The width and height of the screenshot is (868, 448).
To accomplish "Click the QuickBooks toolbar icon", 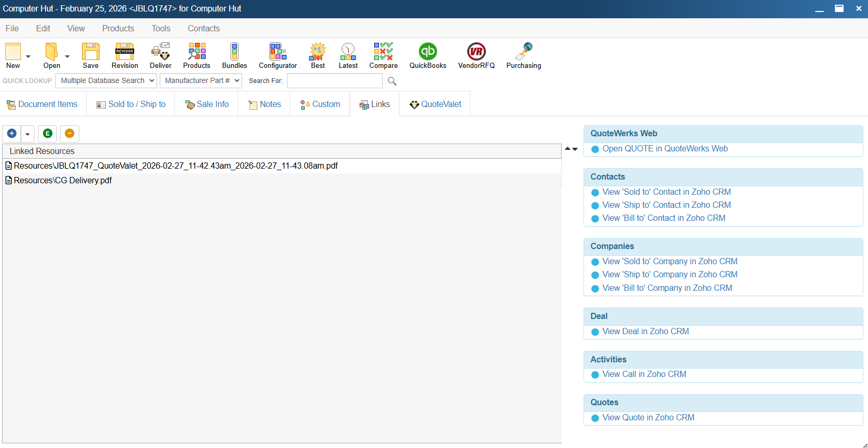I will (427, 55).
